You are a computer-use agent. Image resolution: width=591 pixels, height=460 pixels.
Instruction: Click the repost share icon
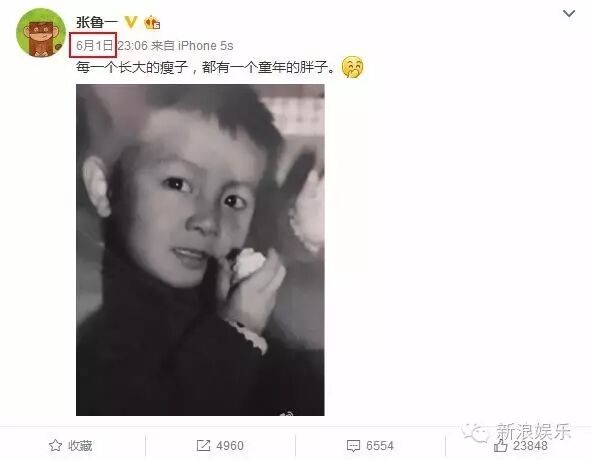pos(204,446)
